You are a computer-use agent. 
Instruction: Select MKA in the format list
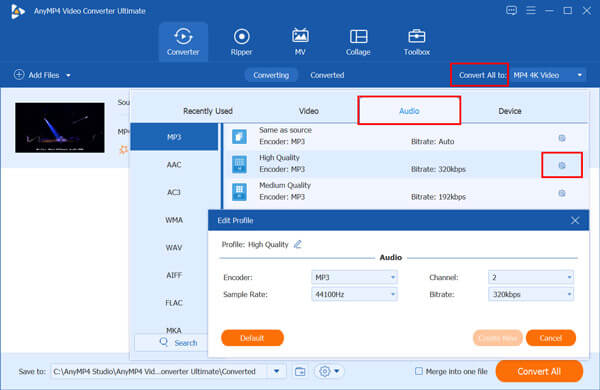(x=174, y=330)
